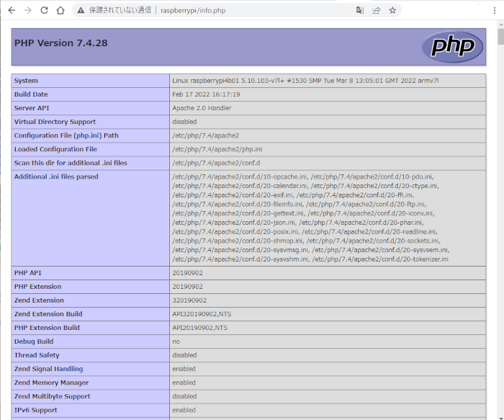Click the PHP logo in header

[x=452, y=46]
